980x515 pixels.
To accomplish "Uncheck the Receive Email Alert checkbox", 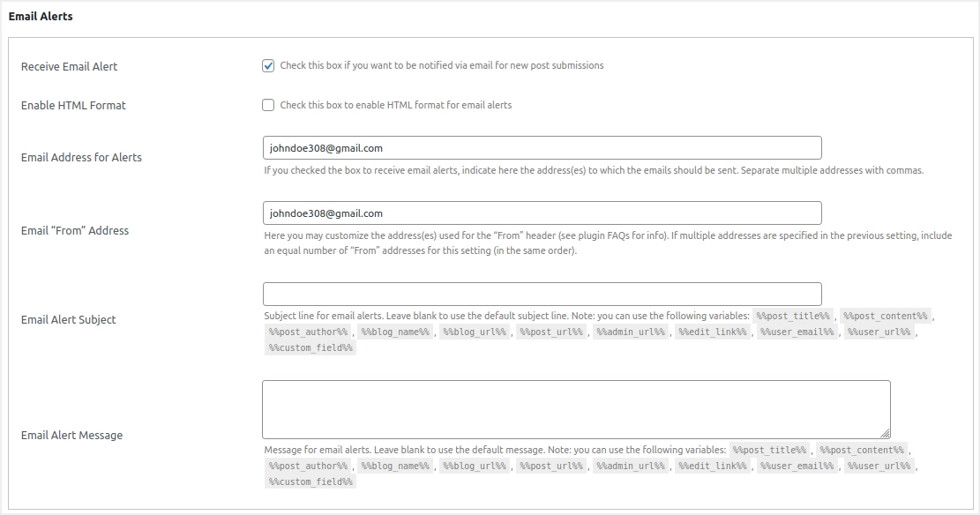I will click(x=268, y=65).
